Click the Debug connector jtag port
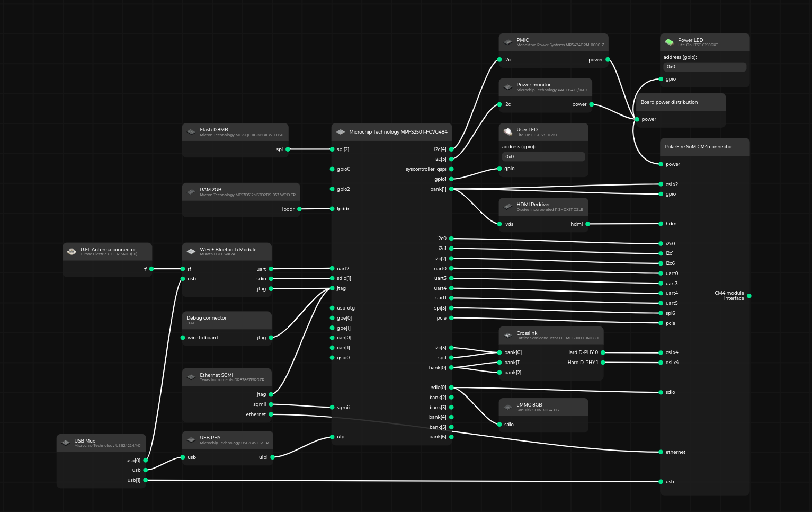This screenshot has height=512, width=812. click(271, 338)
